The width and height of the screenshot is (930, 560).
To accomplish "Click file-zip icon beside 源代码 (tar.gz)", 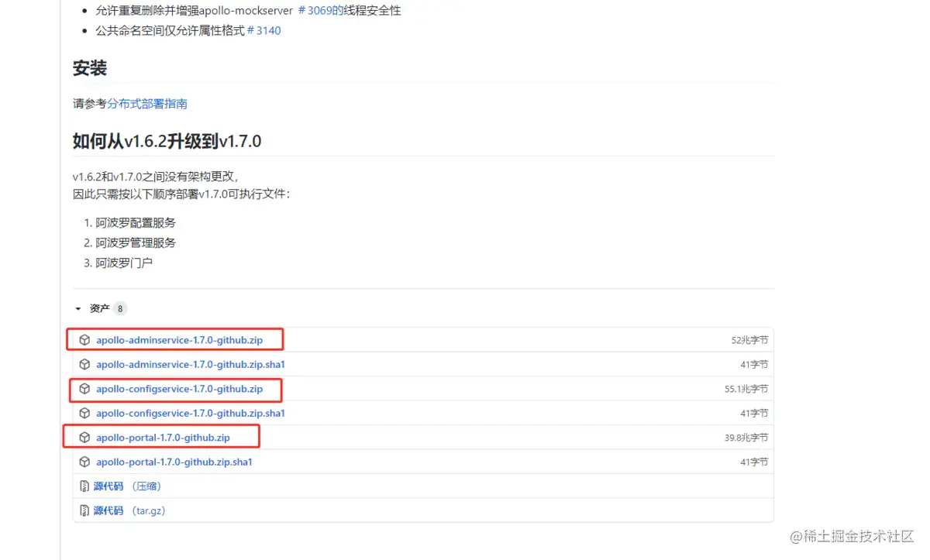I will click(x=85, y=510).
